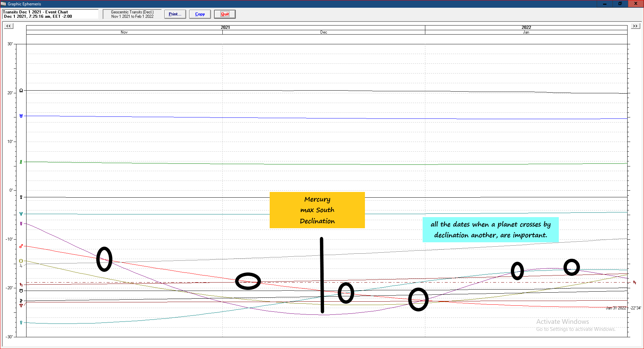This screenshot has width=644, height=349.
Task: Open Geocentric Transits (Decl.) settings button
Action: pyautogui.click(x=132, y=14)
